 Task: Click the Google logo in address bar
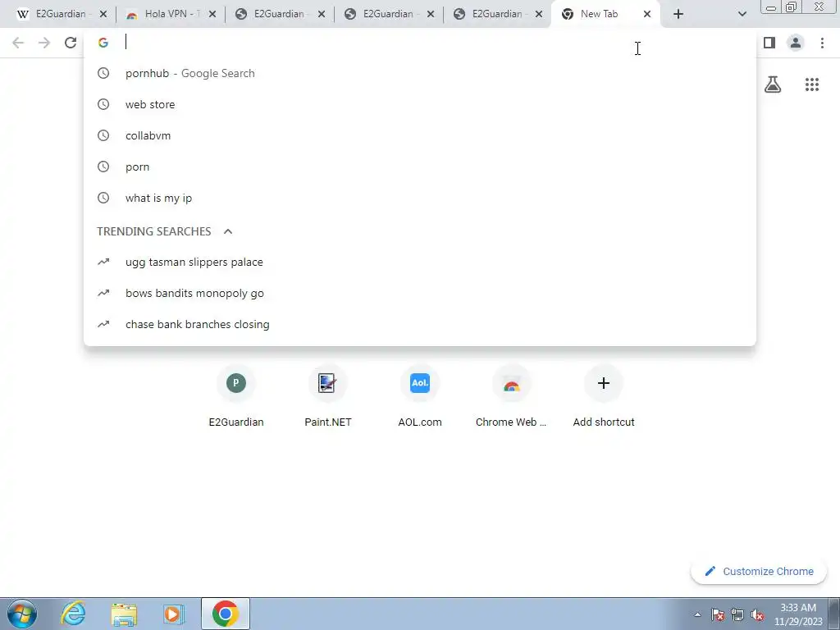pos(103,43)
